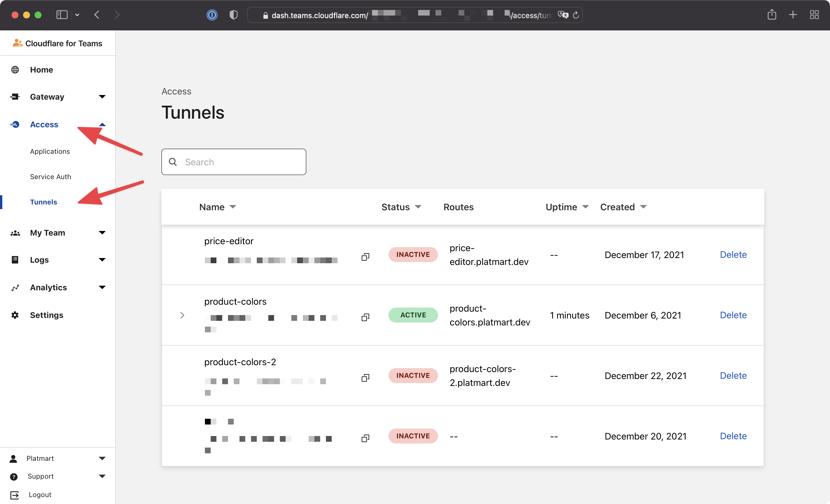Click the Access sidebar icon
This screenshot has height=504, width=830.
point(15,124)
